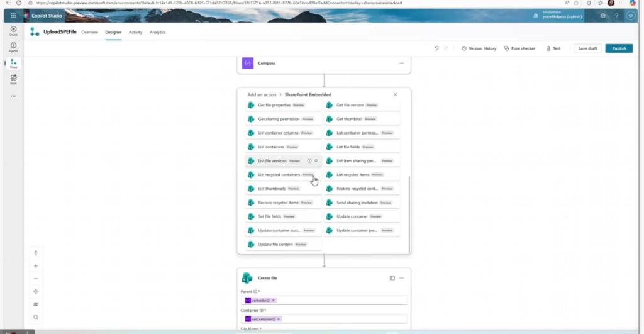Open the Environment picker
Image resolution: width=644 pixels, height=334 pixels.
click(558, 15)
